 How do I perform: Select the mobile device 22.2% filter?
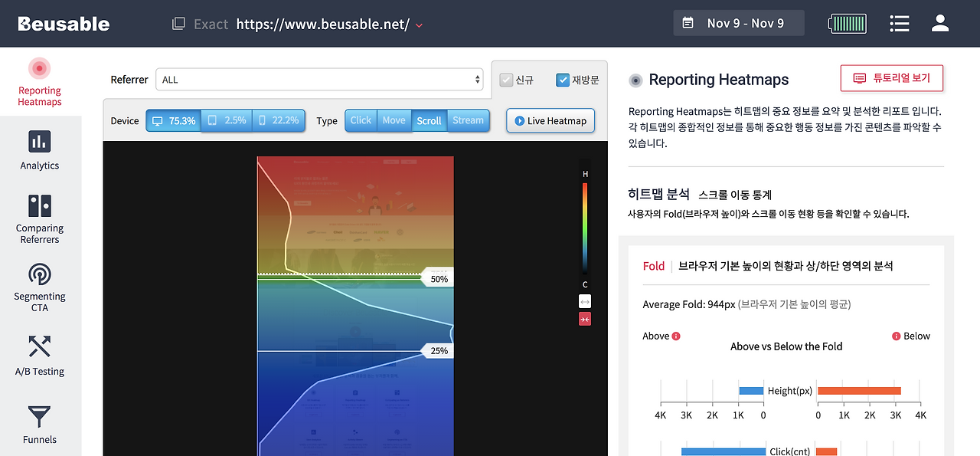pos(279,120)
